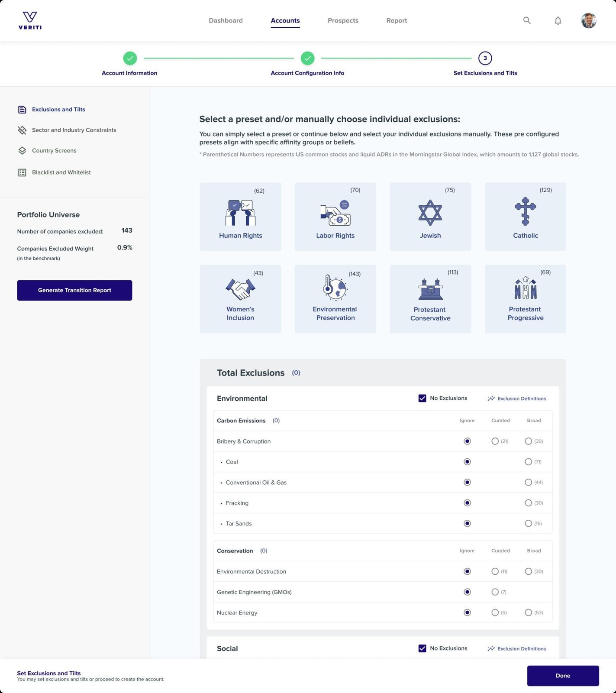The image size is (616, 693).
Task: Toggle No Exclusions checkbox for Social
Action: tap(422, 648)
